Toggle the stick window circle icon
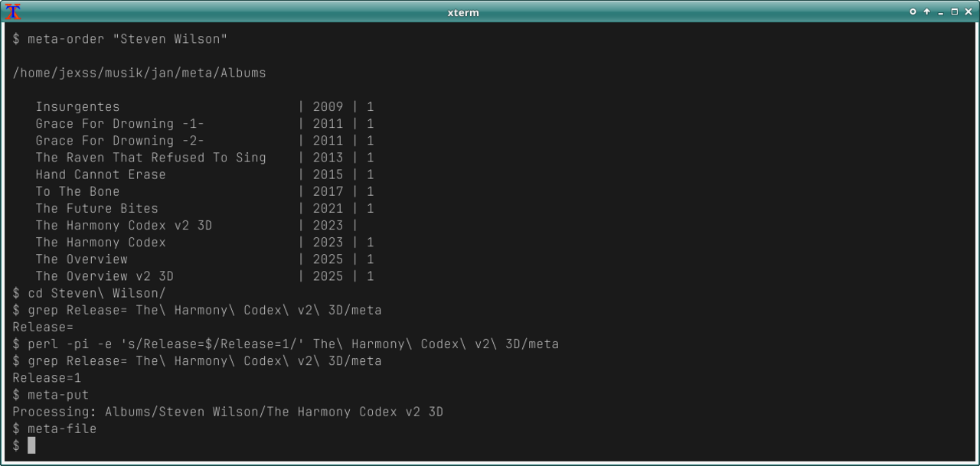This screenshot has width=980, height=466. click(913, 11)
